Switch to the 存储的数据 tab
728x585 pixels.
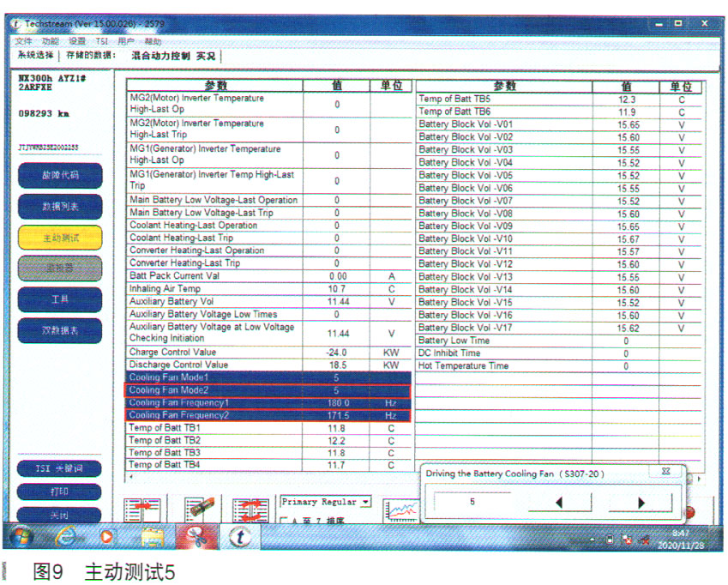coord(91,55)
